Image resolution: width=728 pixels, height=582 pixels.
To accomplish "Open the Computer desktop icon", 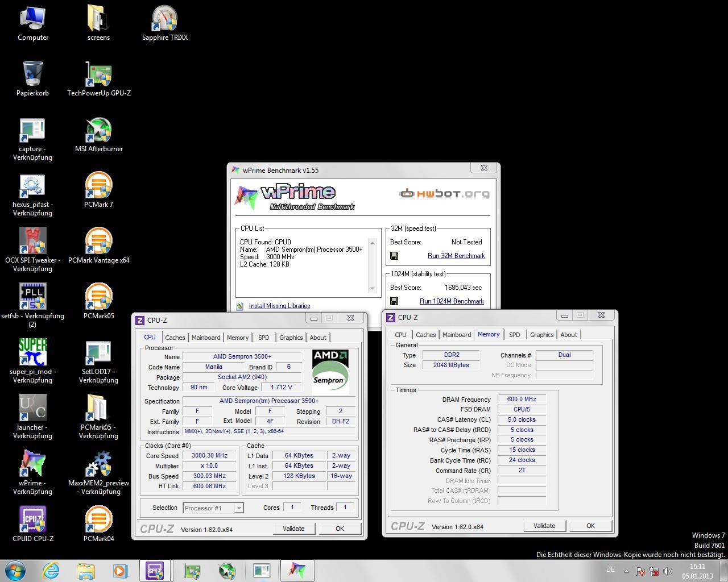I will pos(33,23).
